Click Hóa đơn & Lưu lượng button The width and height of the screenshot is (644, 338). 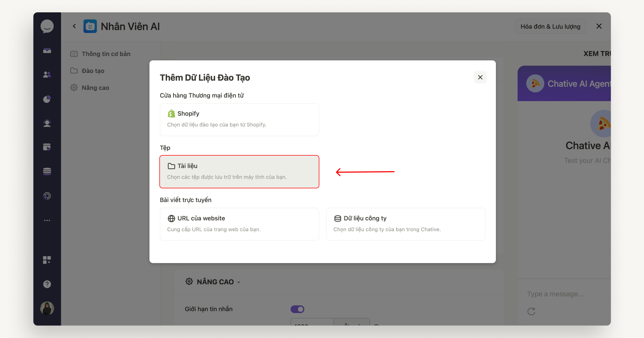550,26
